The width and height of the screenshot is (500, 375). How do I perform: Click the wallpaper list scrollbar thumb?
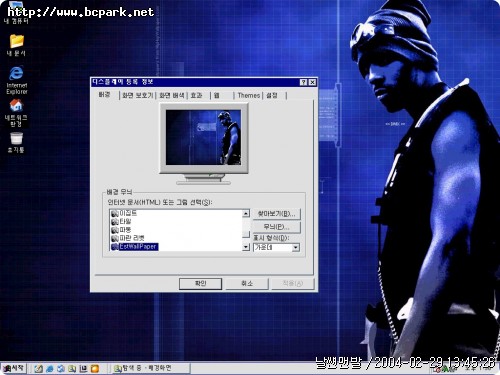click(x=246, y=234)
